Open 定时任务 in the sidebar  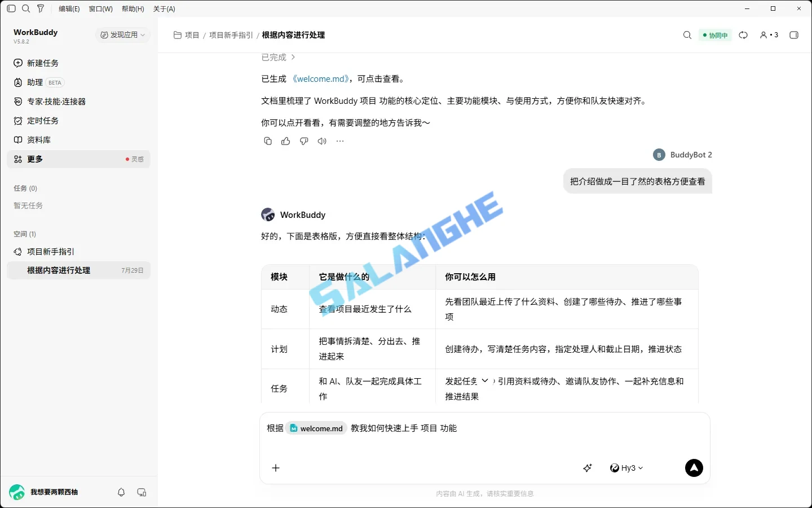(78, 121)
